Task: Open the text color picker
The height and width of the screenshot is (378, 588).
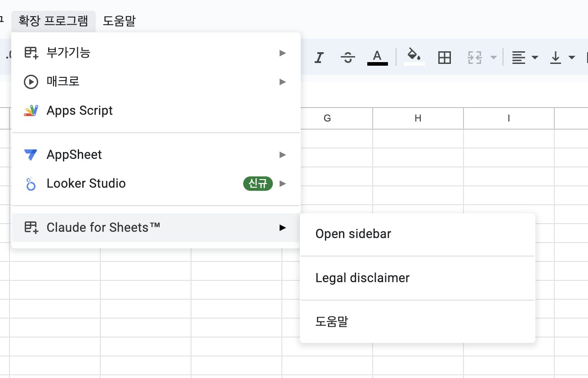Action: click(377, 58)
